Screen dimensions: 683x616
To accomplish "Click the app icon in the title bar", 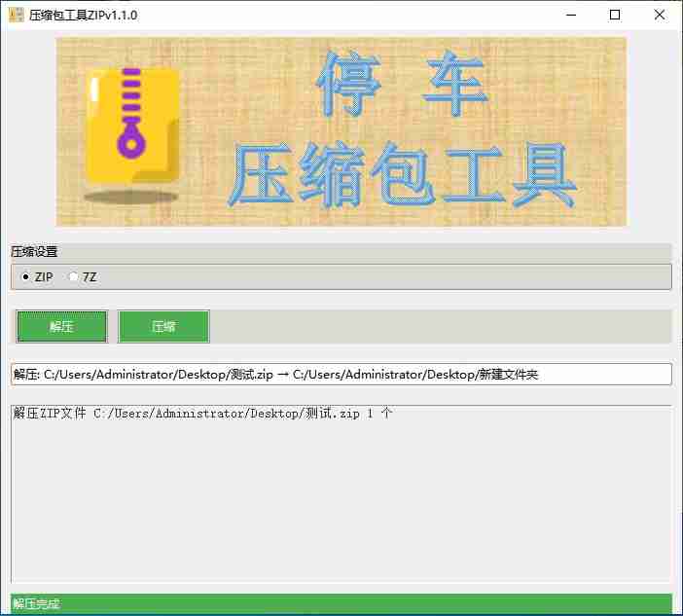I will (x=16, y=15).
